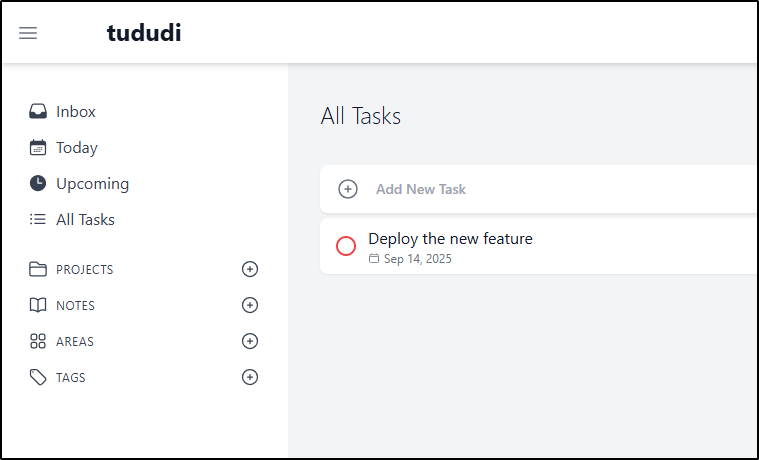Click the Add New Task input field
This screenshot has width=759, height=460.
pyautogui.click(x=538, y=189)
